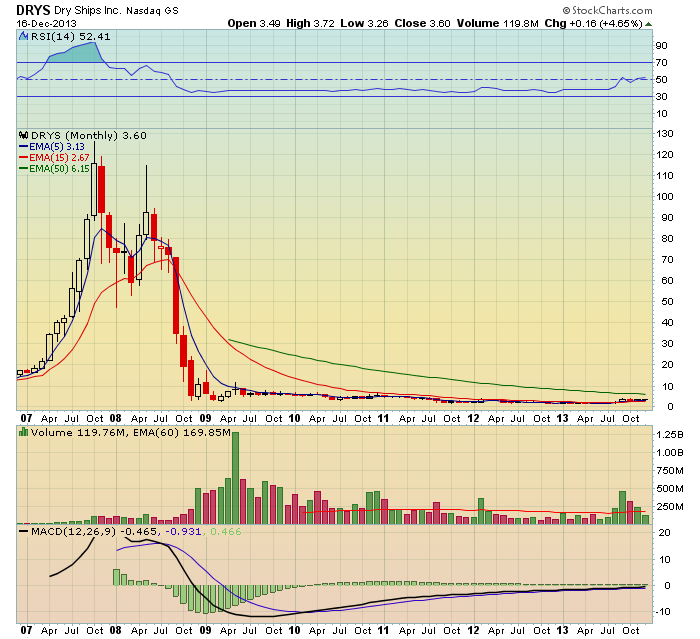This screenshot has width=700, height=639.
Task: Click the red EMA(15) 2.67 legend
Action: tap(54, 157)
